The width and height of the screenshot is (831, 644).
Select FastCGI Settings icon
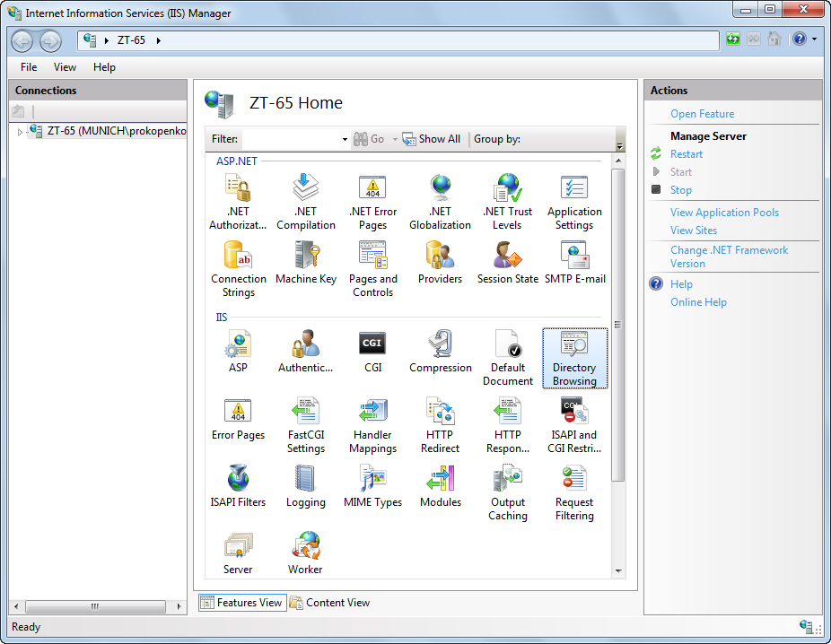306,425
